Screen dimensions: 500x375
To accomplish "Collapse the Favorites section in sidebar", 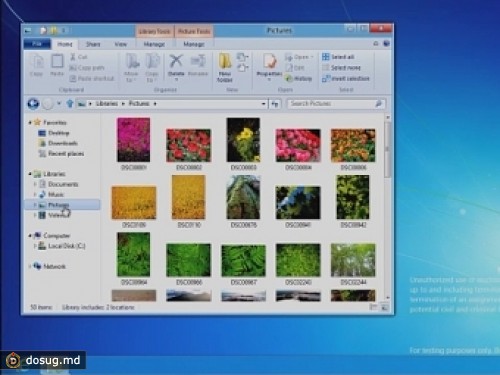I will tap(30, 122).
